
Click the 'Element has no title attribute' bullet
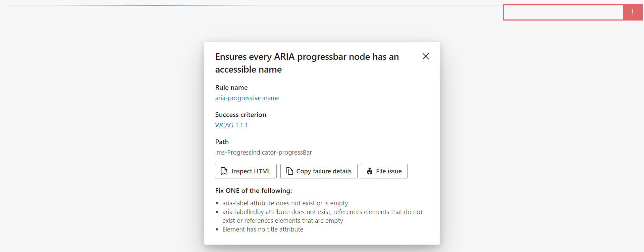tap(263, 229)
